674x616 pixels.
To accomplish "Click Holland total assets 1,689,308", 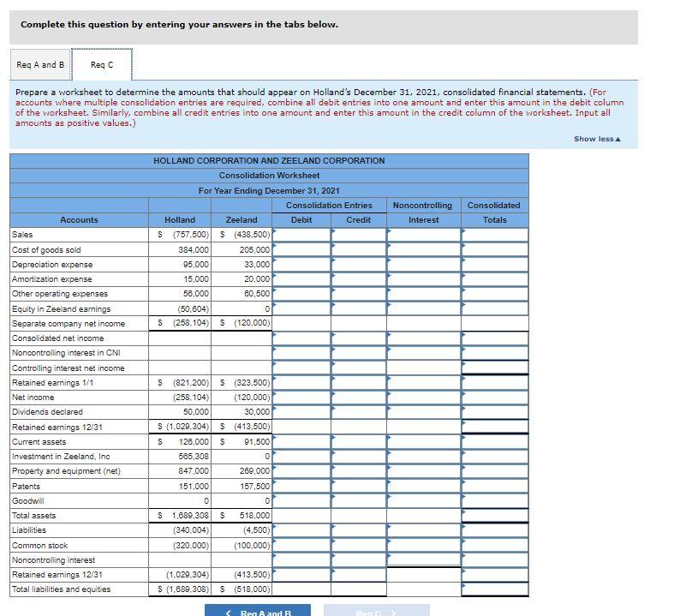I will 190,516.
